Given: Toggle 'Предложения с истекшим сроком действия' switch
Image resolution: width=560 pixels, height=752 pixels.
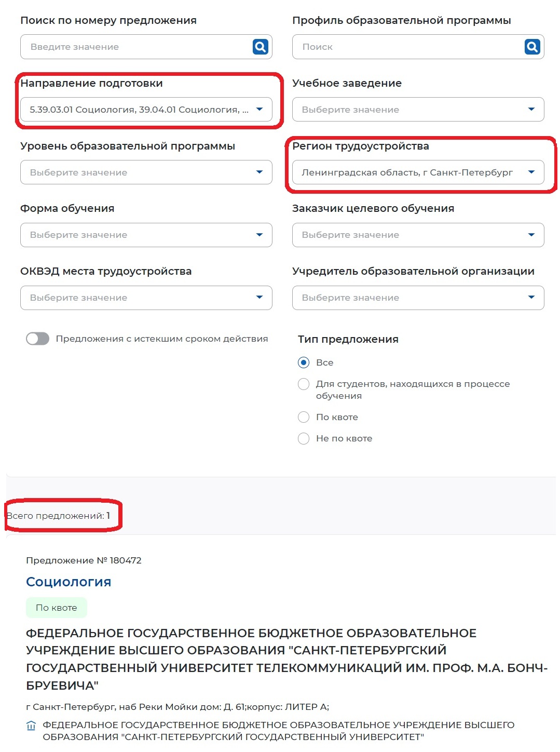Looking at the screenshot, I should (x=37, y=339).
